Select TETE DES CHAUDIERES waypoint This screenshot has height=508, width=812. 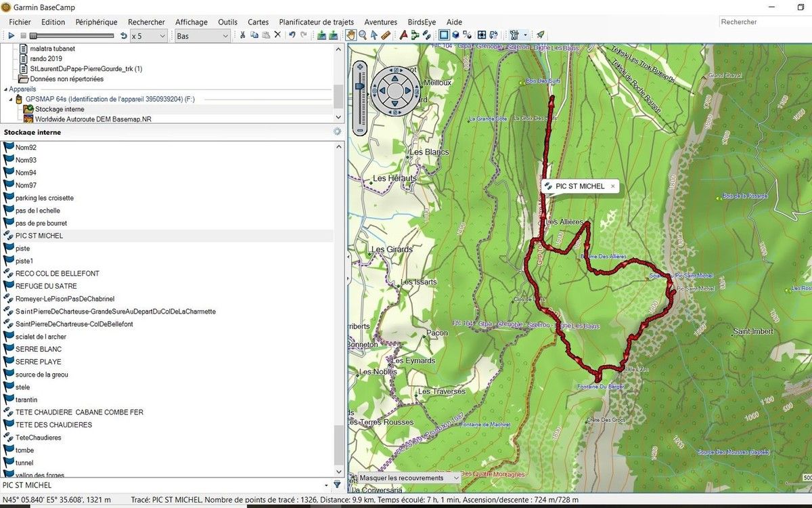(53, 425)
